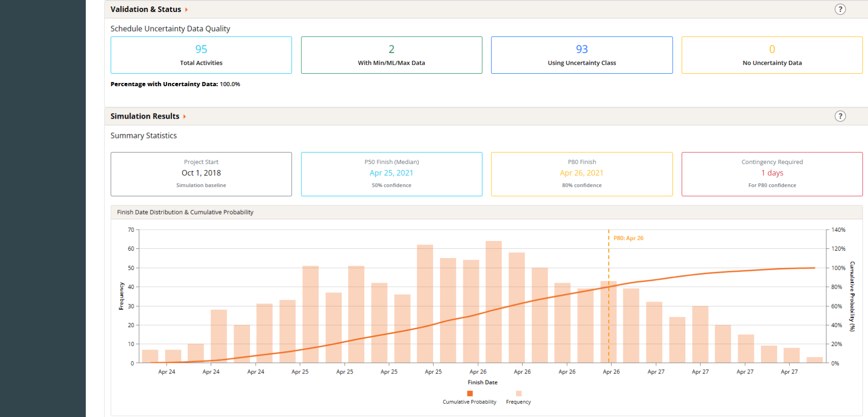Open help for Simulation Results section
This screenshot has height=417, width=868.
click(x=840, y=116)
